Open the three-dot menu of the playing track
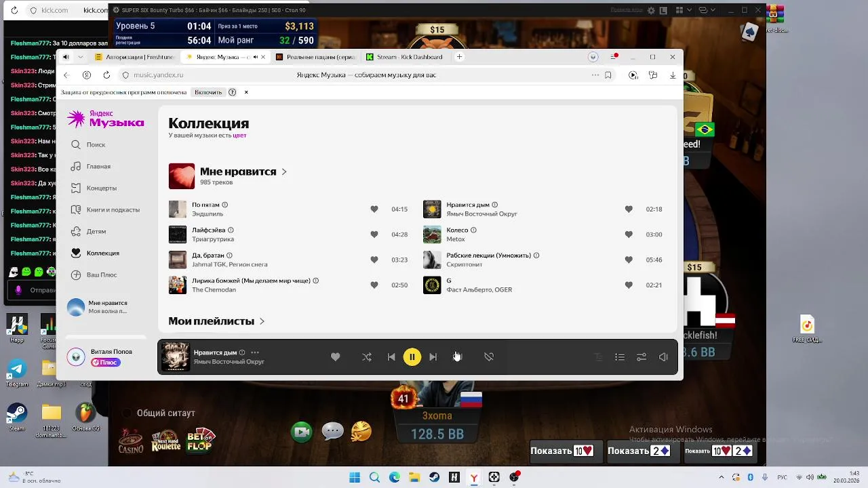Viewport: 868px width, 488px height. 255,352
